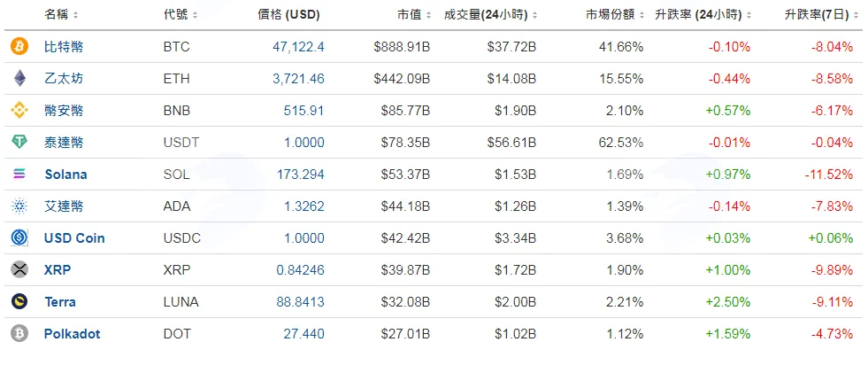
Task: Open the Solana coin link
Action: [65, 175]
